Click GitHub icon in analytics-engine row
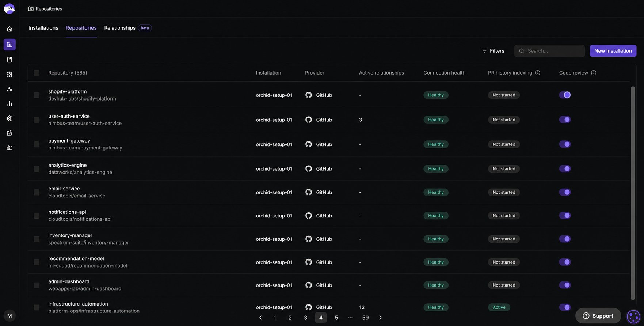 [309, 169]
